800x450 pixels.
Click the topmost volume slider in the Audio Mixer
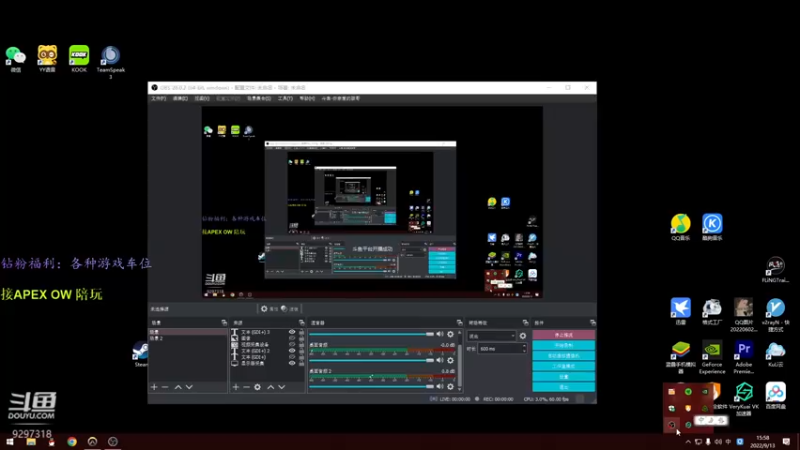[371, 334]
